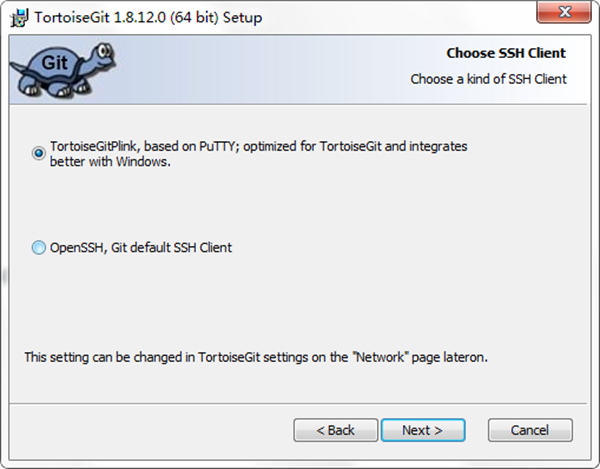Select the TortoiseGitPlink radio button
Screen dimensions: 600x469
pyautogui.click(x=39, y=153)
